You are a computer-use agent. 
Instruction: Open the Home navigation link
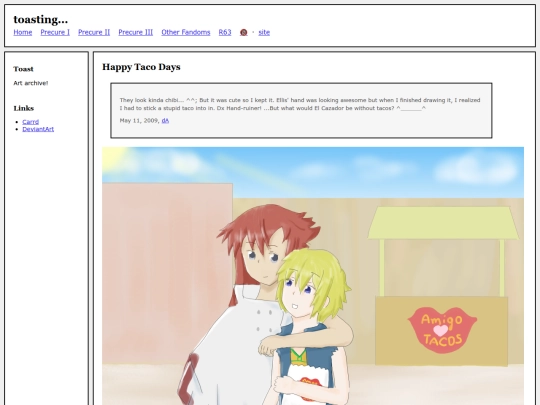tap(23, 32)
